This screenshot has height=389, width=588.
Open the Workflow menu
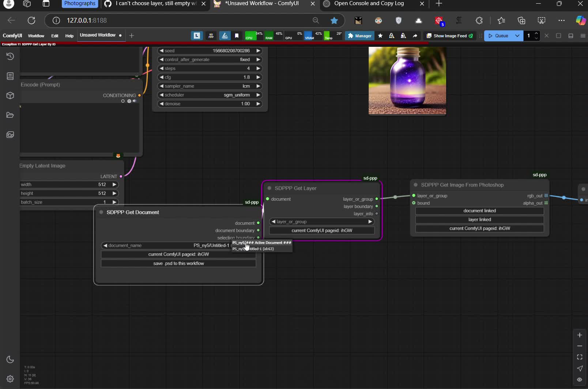36,36
